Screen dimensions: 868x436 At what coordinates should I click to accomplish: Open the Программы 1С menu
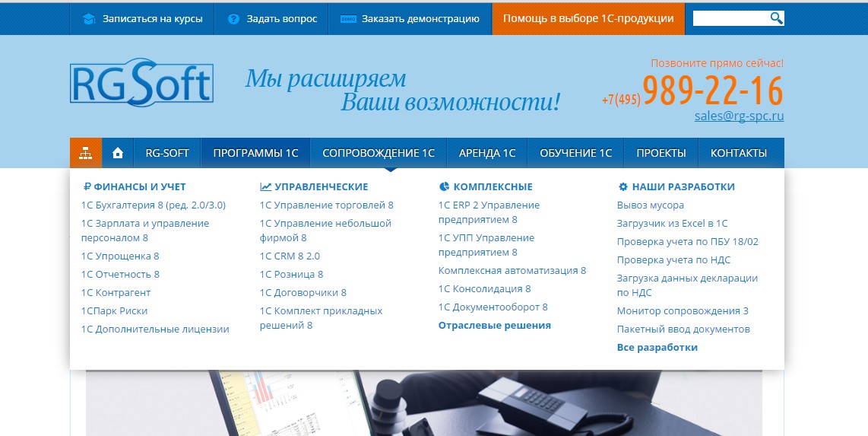[x=255, y=153]
